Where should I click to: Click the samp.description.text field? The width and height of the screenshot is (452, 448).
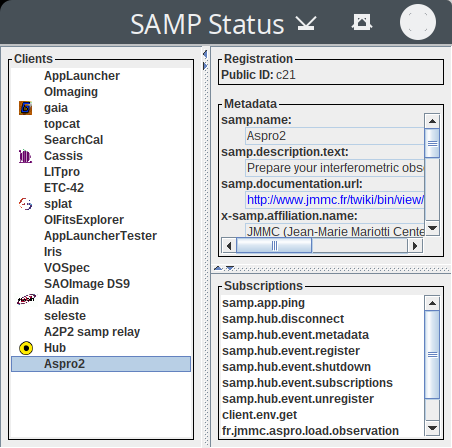point(335,168)
